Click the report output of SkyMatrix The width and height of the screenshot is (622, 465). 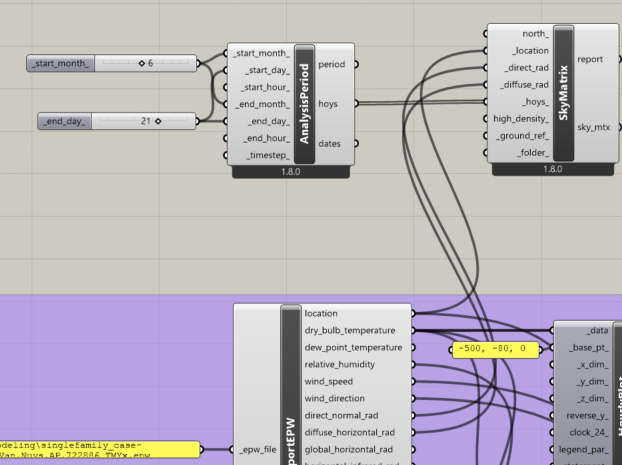590,60
